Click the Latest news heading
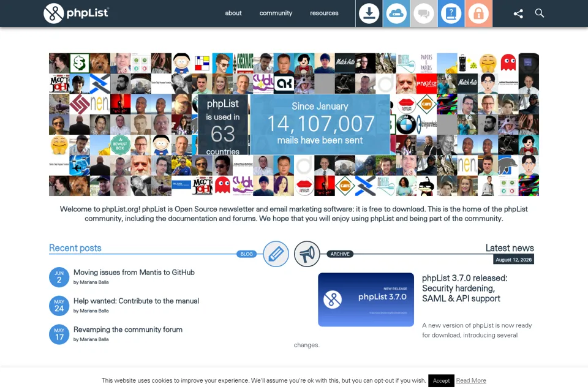 [510, 248]
